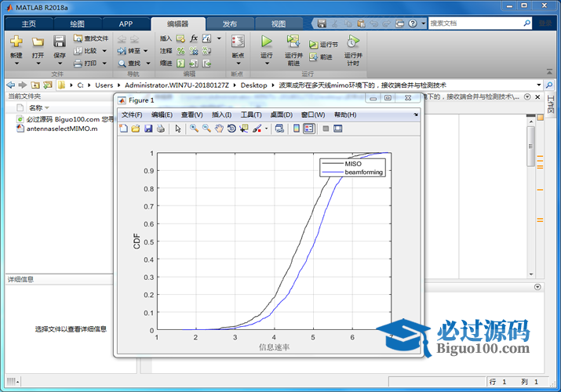Toggle the Edit Plot arrow tool
The height and width of the screenshot is (392, 561).
178,129
